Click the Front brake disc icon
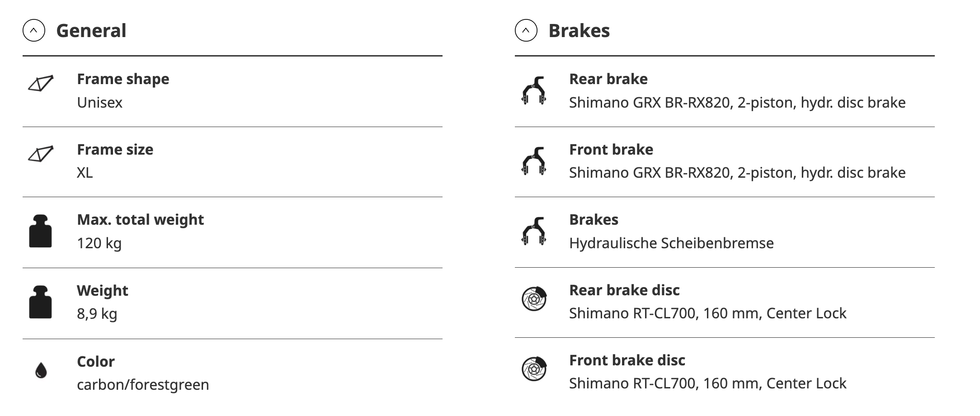Screen dimensions: 980x416 pos(534,369)
